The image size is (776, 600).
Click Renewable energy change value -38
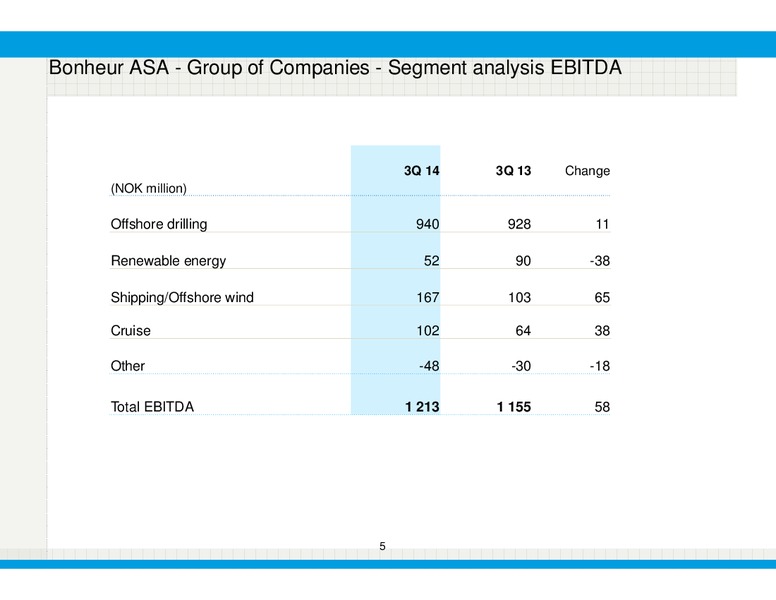pyautogui.click(x=600, y=261)
